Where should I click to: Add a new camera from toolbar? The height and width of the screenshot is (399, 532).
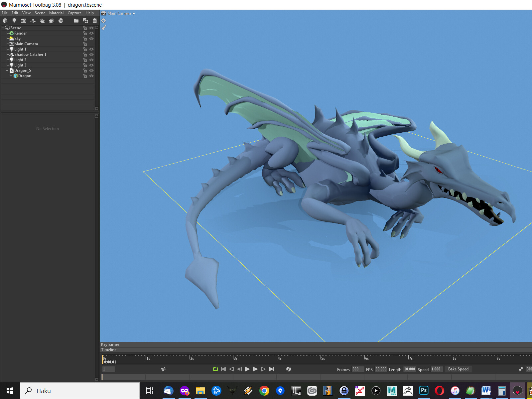24,21
